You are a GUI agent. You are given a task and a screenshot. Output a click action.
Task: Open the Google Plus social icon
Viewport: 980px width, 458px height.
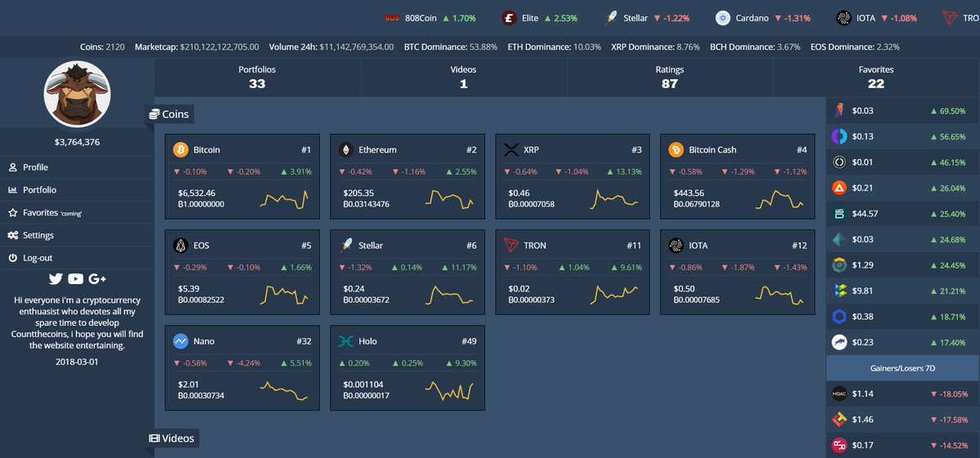tap(97, 279)
